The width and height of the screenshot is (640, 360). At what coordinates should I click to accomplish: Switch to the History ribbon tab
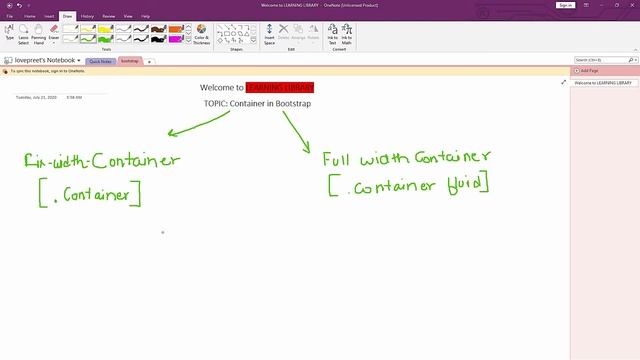(x=87, y=16)
